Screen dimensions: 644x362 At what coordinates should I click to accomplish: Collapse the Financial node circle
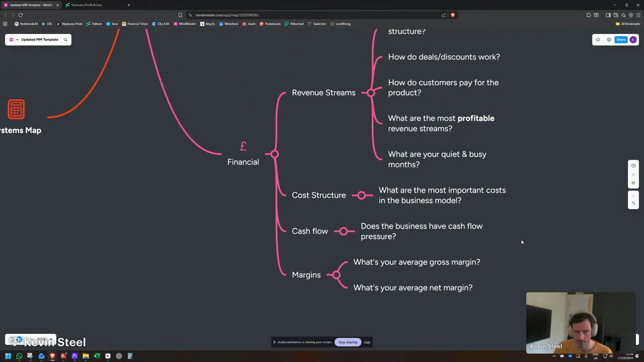point(274,154)
